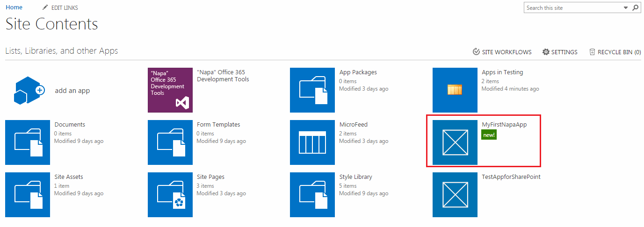Open the Apps in Testing tile icon
Screen dimensions: 644x227
click(x=455, y=90)
